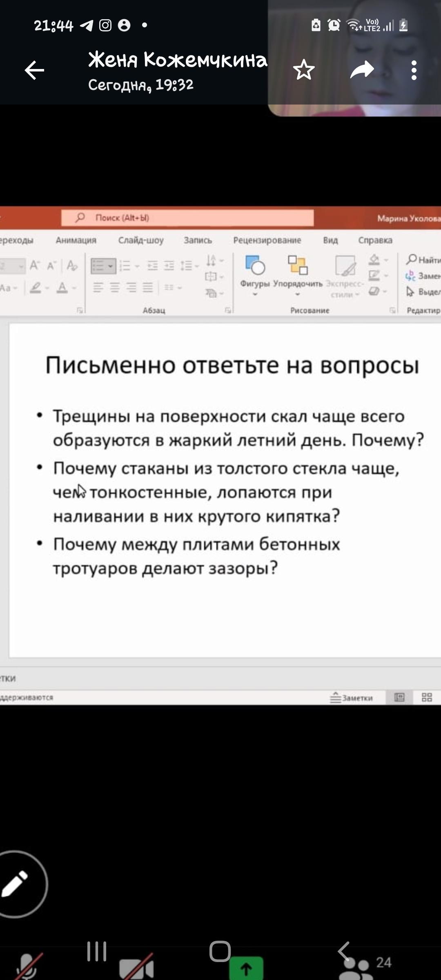This screenshot has width=441, height=980.
Task: Click Выделить select button
Action: point(423,292)
